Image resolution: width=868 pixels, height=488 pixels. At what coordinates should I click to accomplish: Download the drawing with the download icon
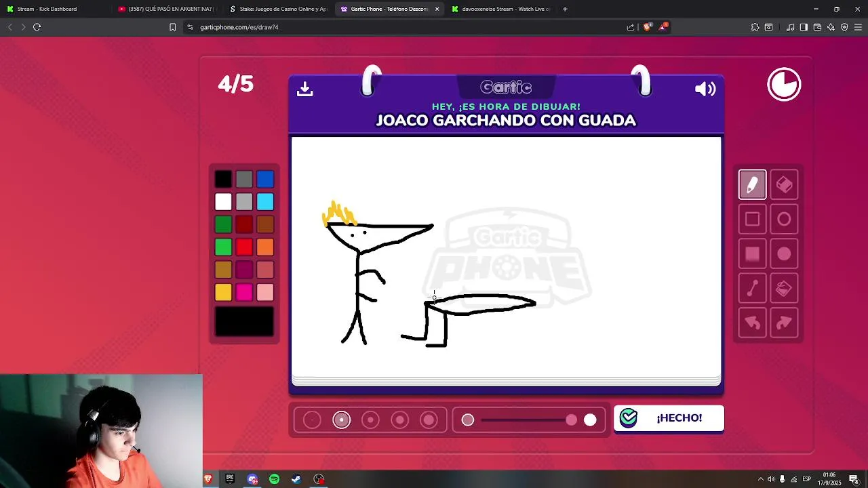pos(304,89)
